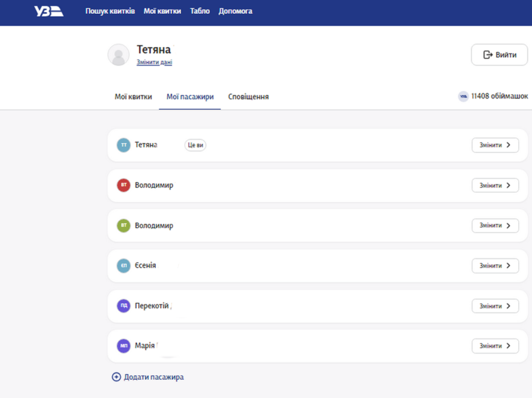
Task: Click the plus icon for Додати пасажира
Action: [x=117, y=377]
